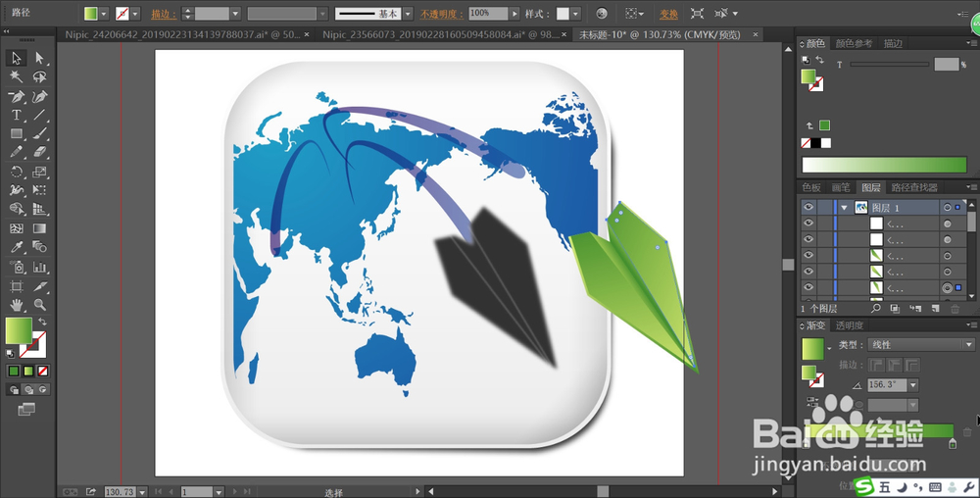Click the zoom level field showing 130.73
This screenshot has width=980, height=498.
tap(120, 492)
